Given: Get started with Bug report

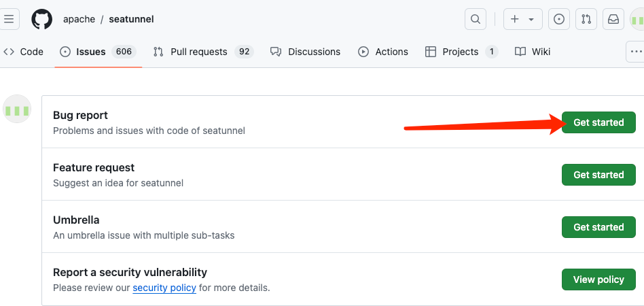Looking at the screenshot, I should (x=598, y=122).
